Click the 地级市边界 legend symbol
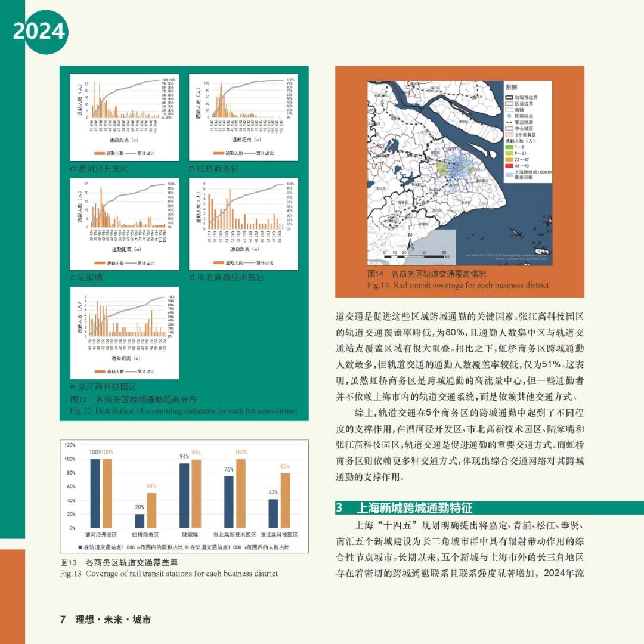This screenshot has width=644, height=644. [509, 97]
